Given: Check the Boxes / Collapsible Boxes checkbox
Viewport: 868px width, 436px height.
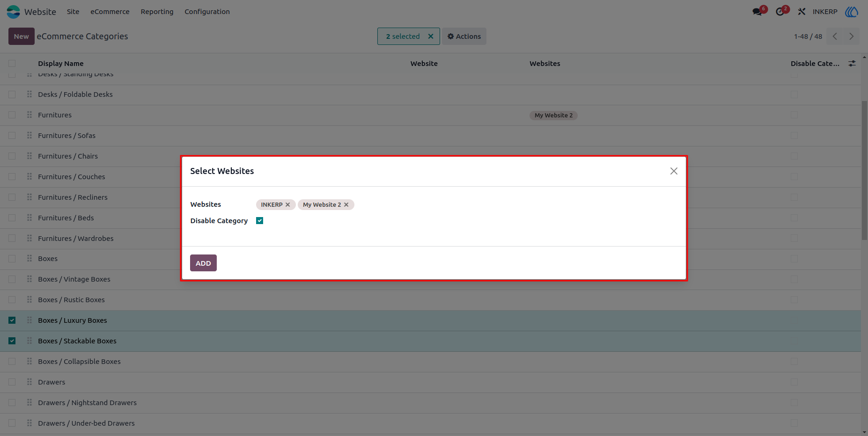Looking at the screenshot, I should click(x=12, y=362).
